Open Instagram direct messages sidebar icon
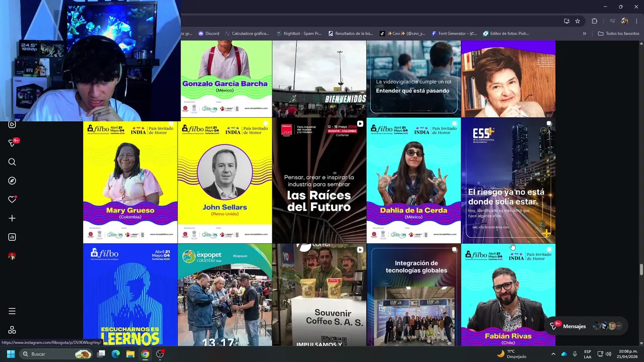 [x=12, y=143]
